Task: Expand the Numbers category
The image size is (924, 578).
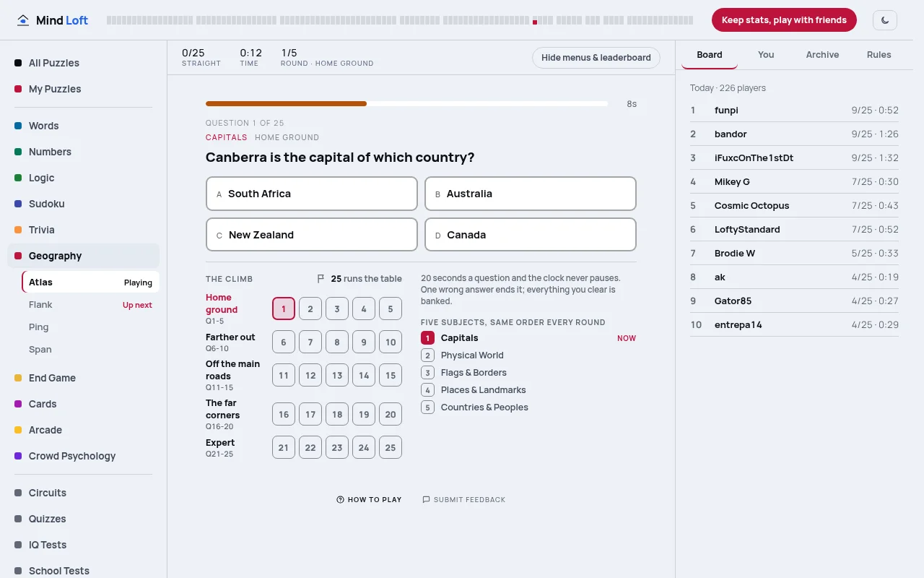Action: (83, 152)
